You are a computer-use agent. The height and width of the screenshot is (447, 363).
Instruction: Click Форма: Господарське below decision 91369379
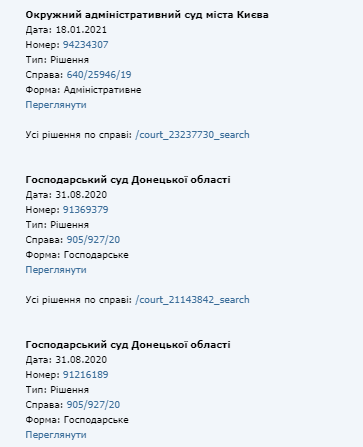coord(77,255)
